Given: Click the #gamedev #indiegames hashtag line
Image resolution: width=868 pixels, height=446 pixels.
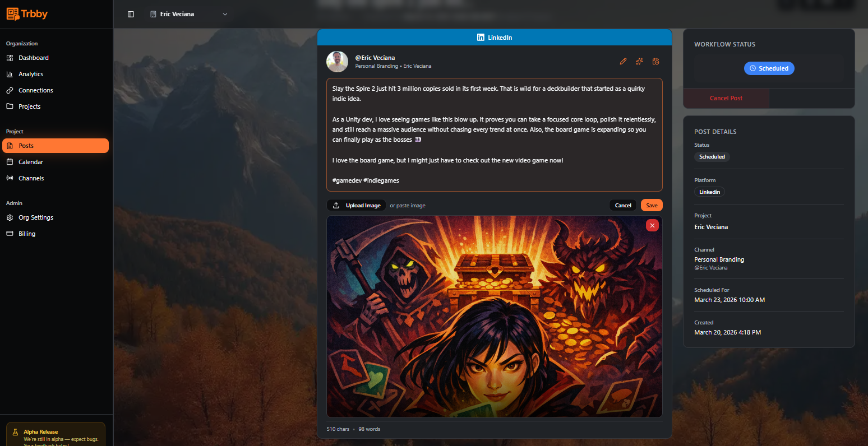Looking at the screenshot, I should click(x=366, y=180).
